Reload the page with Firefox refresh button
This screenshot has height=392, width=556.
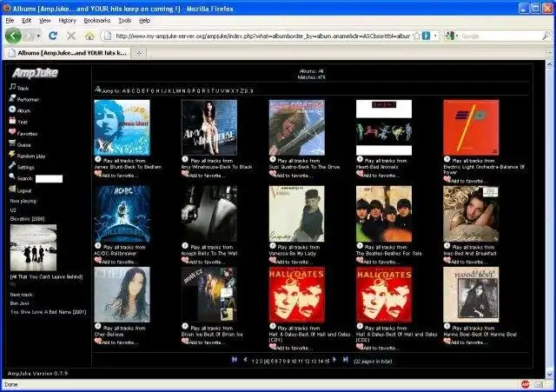coord(53,36)
